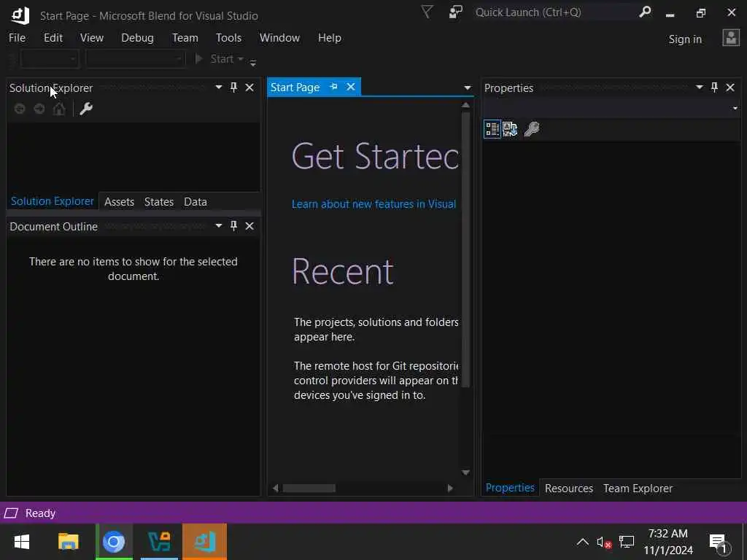The height and width of the screenshot is (560, 747).
Task: Open the Windows Start menu
Action: [x=22, y=542]
